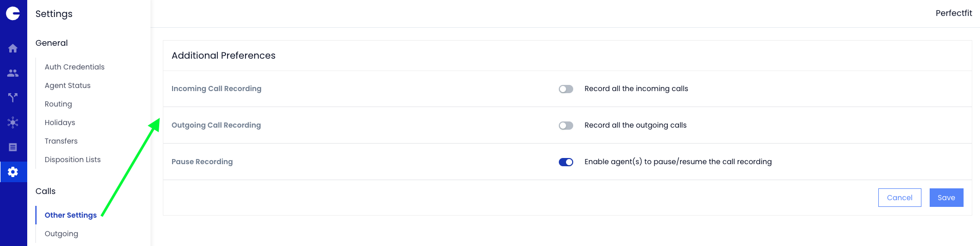The image size is (980, 246).
Task: Click the app logo at top left
Action: [x=13, y=13]
